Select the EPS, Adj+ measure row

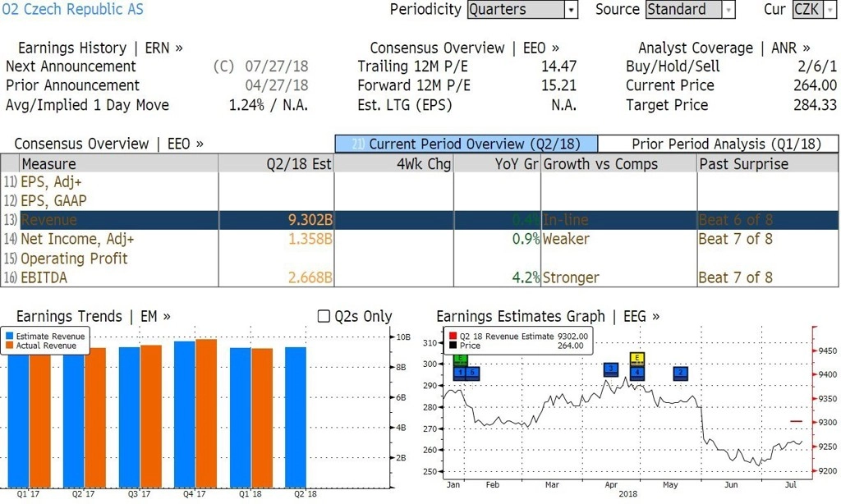click(420, 181)
